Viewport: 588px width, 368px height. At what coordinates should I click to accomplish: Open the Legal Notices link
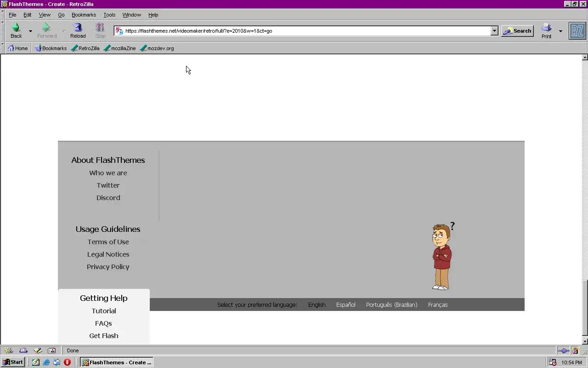(108, 254)
